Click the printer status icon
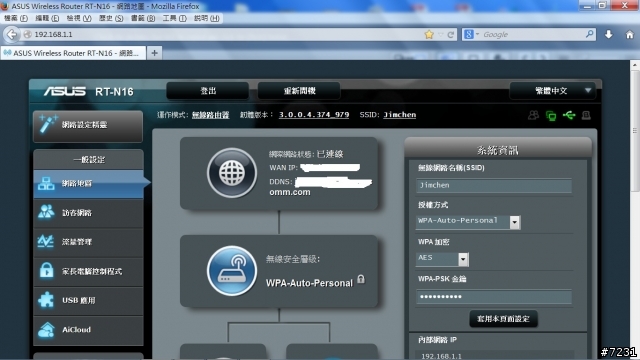The height and width of the screenshot is (360, 640). click(586, 116)
